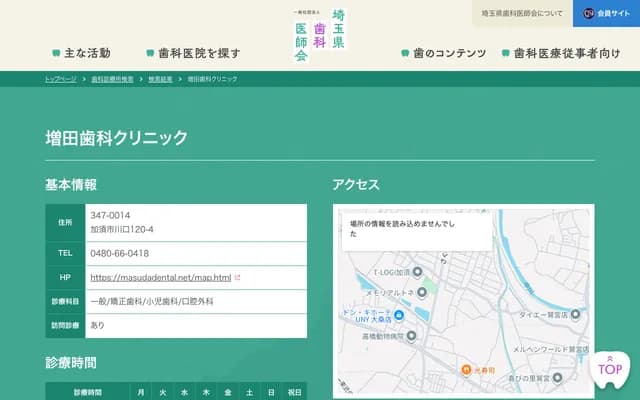Click the tooth icon before 歯科医療従事者向け
Viewport: 640px width, 400px height.
pos(505,53)
